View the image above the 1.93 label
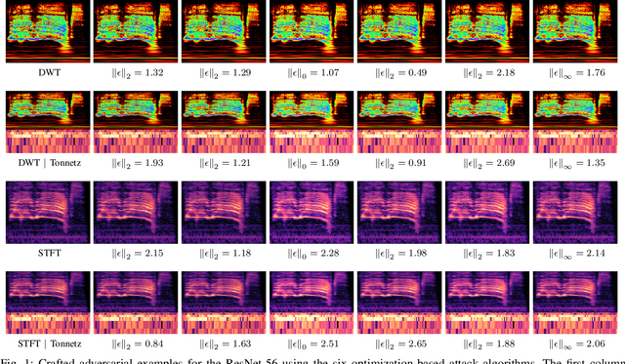 tap(136, 122)
